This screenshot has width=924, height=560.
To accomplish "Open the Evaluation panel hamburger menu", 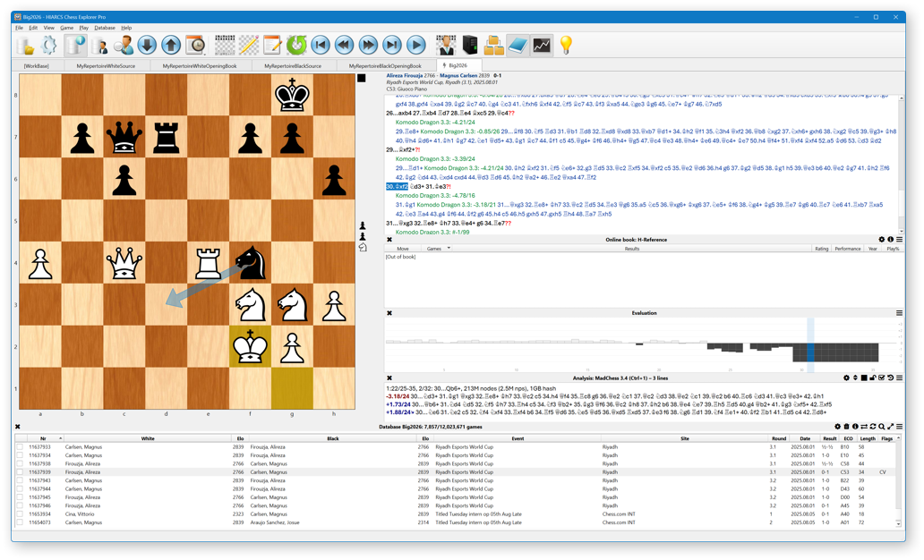I will pyautogui.click(x=899, y=313).
